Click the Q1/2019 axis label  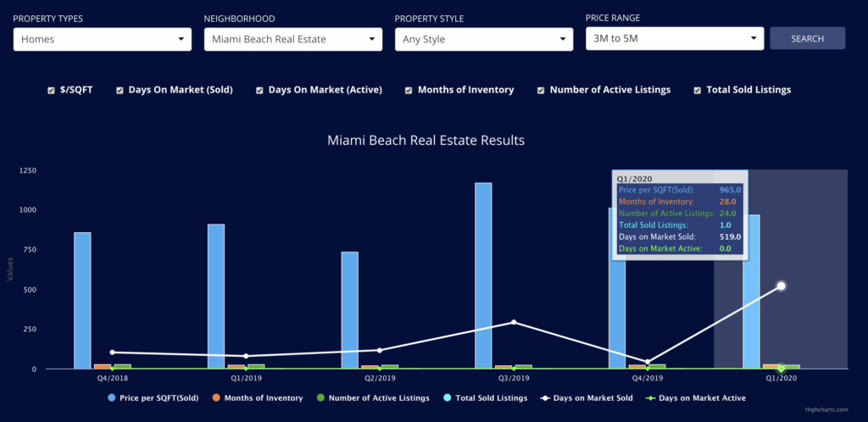(246, 379)
